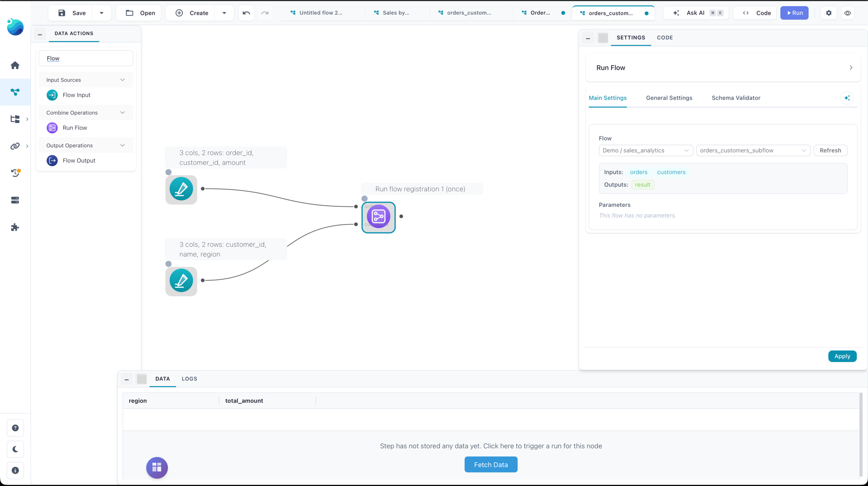Select the Run Flow node on canvas
This screenshot has height=486, width=868.
click(379, 217)
